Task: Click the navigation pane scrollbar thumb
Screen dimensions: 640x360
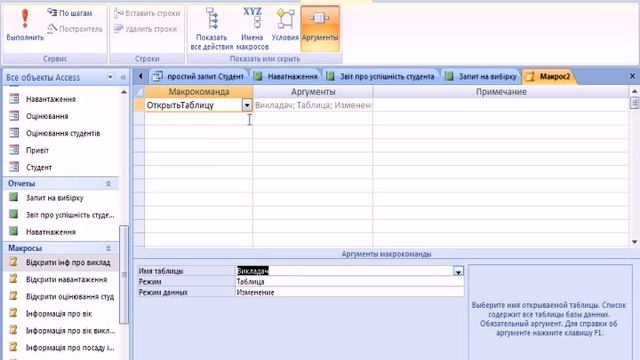Action: tap(124, 275)
